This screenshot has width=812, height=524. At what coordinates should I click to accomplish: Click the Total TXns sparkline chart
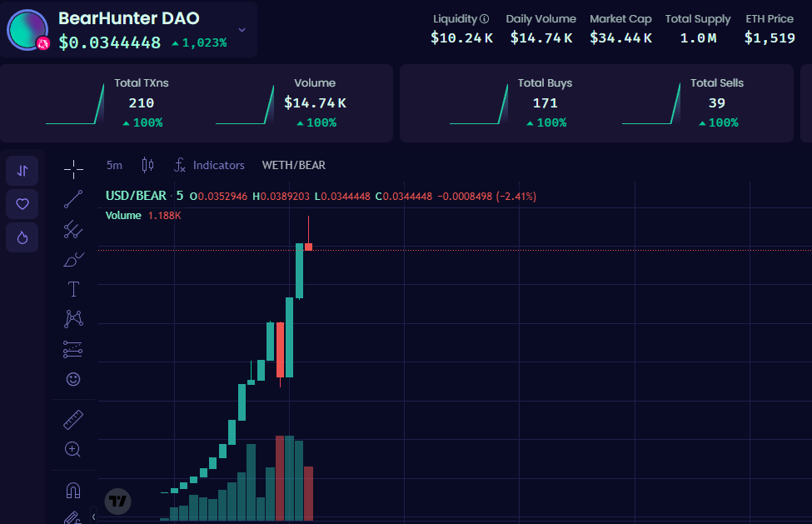coord(75,104)
